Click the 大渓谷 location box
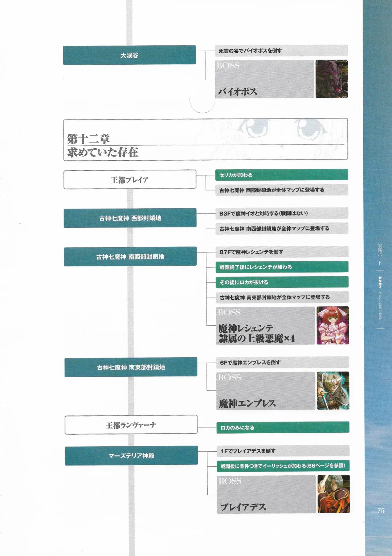 click(x=130, y=55)
